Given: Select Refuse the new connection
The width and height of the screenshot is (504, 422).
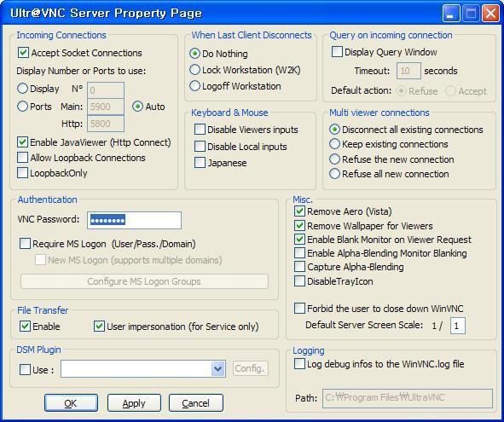Looking at the screenshot, I should point(334,159).
